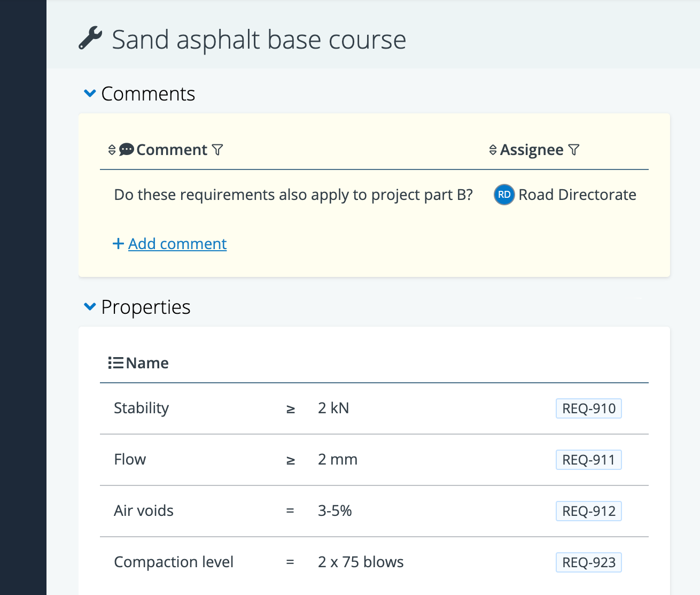Open the Comment column filter
Viewport: 700px width, 595px height.
[x=217, y=150]
